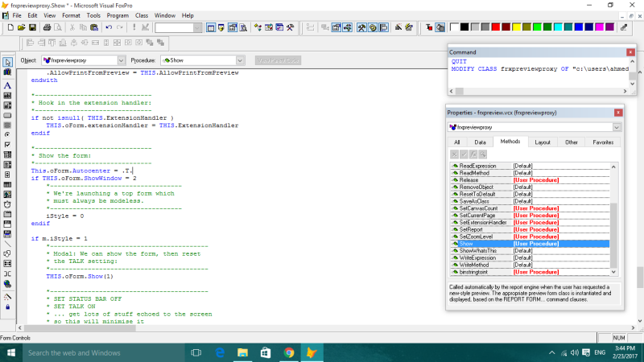This screenshot has width=644, height=362.
Task: Show hidden system tray icons chevron
Action: 552,352
